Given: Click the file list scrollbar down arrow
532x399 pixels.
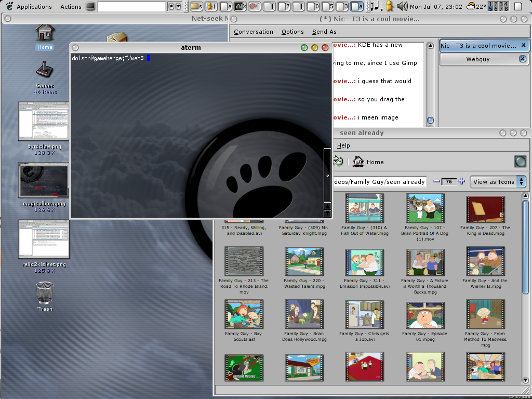Looking at the screenshot, I should [525, 380].
